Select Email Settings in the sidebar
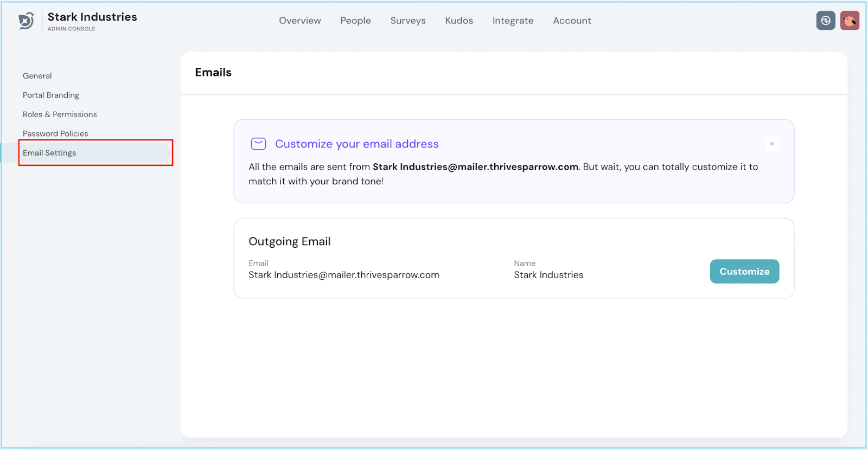This screenshot has width=868, height=450. (x=49, y=153)
